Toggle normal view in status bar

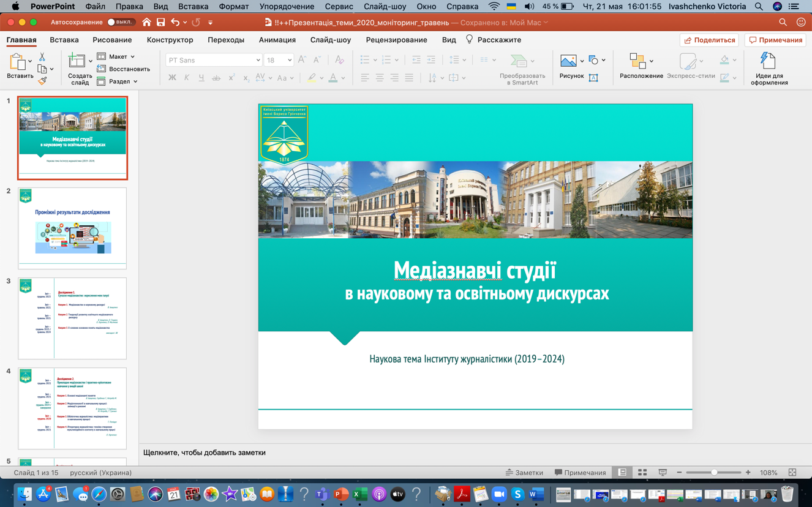click(x=622, y=473)
